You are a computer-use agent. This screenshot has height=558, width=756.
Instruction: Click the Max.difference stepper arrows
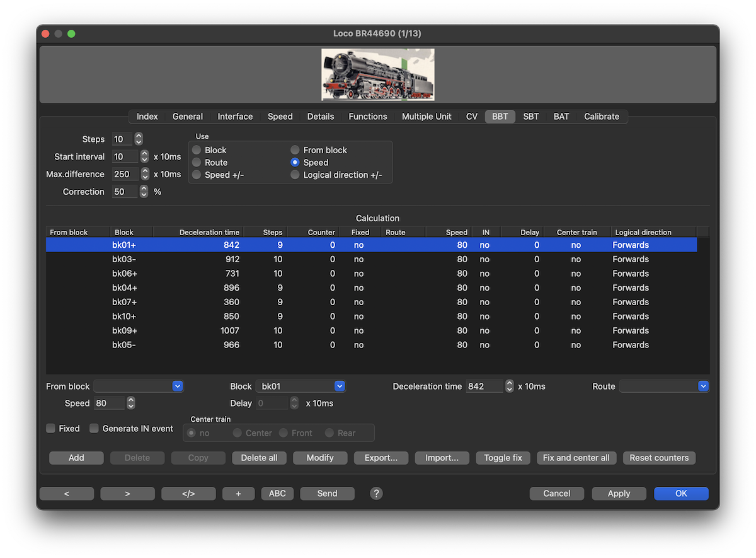coord(145,174)
